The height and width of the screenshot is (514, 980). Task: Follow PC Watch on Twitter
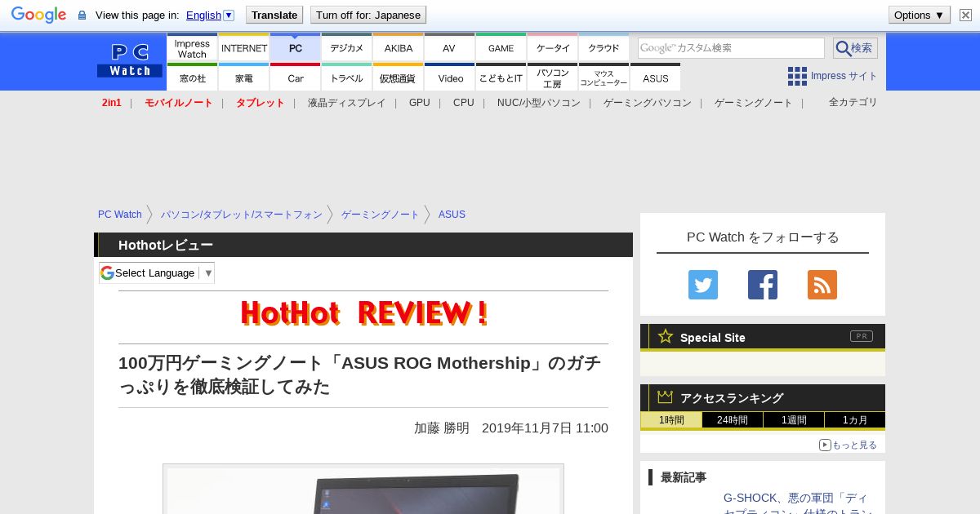tap(703, 285)
